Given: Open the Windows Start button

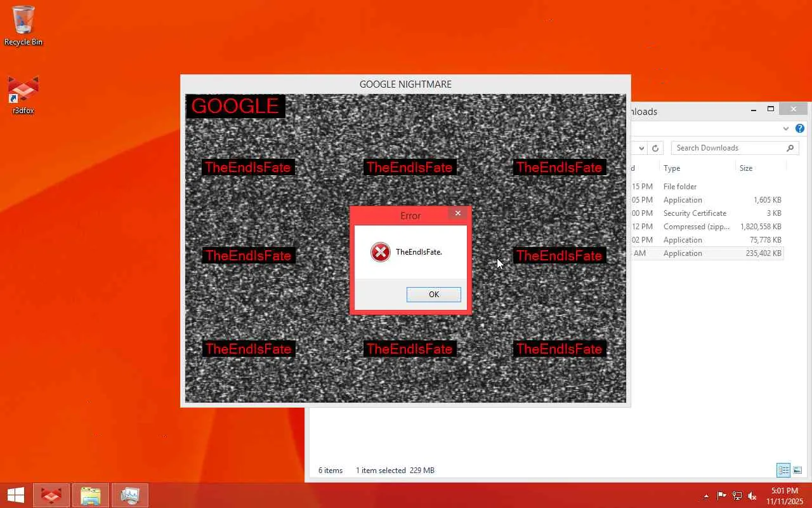Looking at the screenshot, I should (15, 495).
